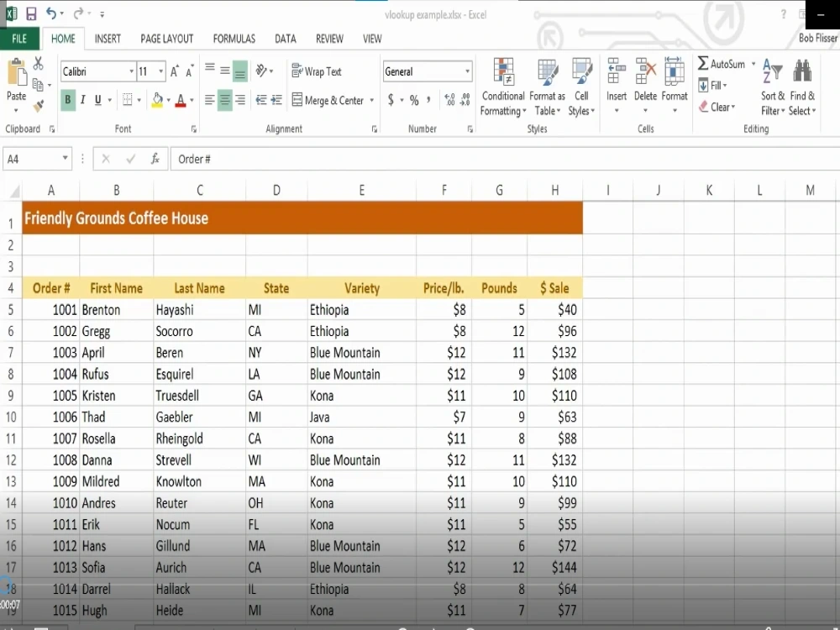
Task: Switch to the INSERT tab
Action: point(108,39)
